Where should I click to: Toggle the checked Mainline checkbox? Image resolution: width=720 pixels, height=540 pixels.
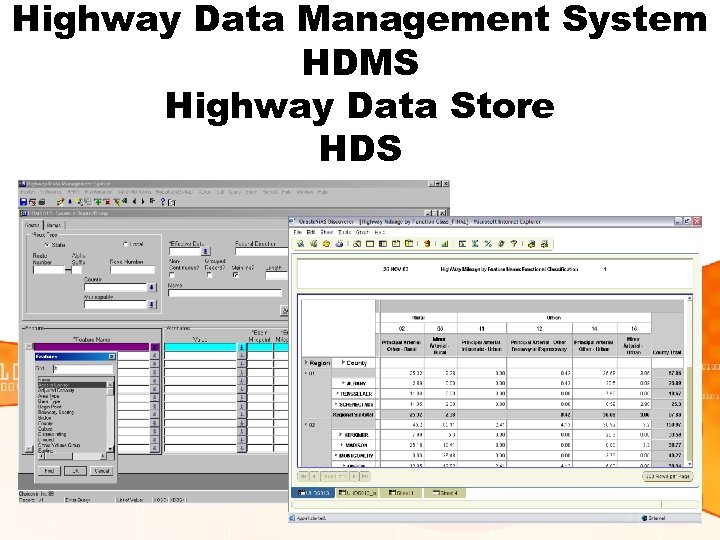236,275
